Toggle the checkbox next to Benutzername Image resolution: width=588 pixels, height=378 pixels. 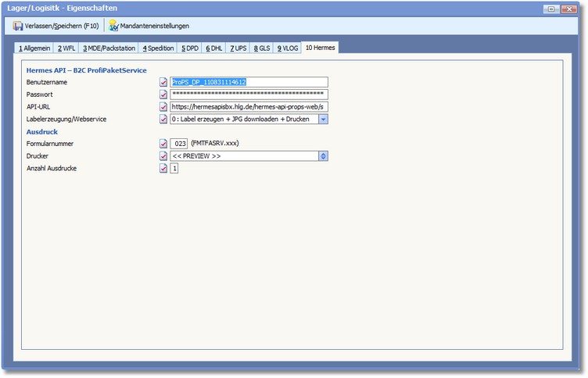163,82
